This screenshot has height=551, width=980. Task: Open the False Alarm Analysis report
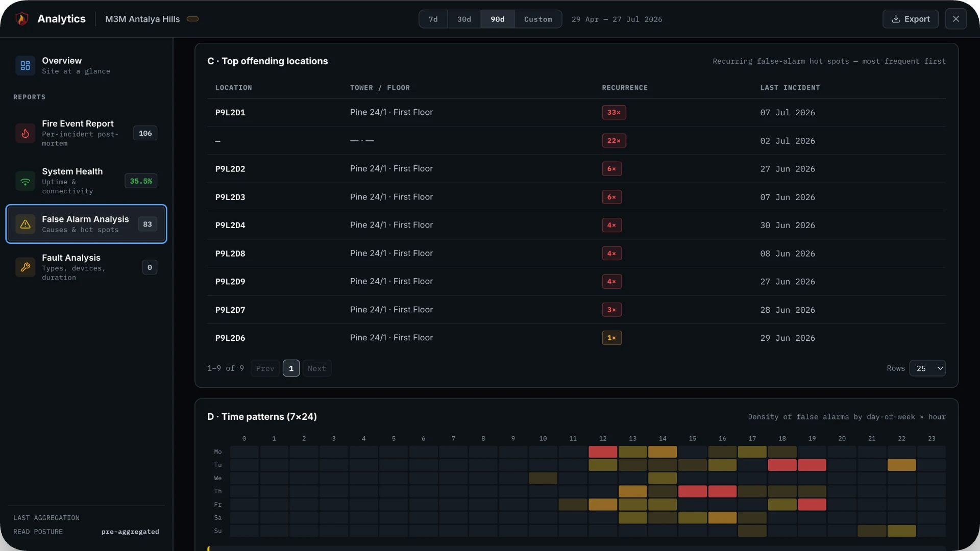(x=86, y=224)
